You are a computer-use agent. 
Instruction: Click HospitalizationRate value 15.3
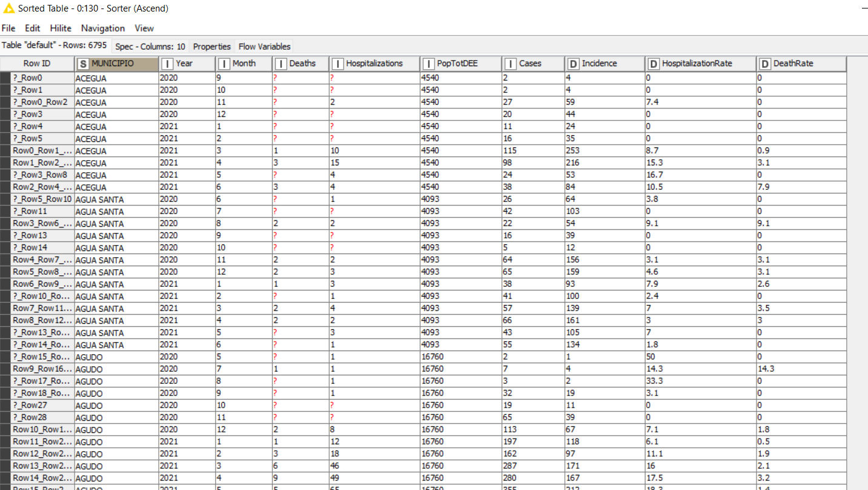(701, 163)
